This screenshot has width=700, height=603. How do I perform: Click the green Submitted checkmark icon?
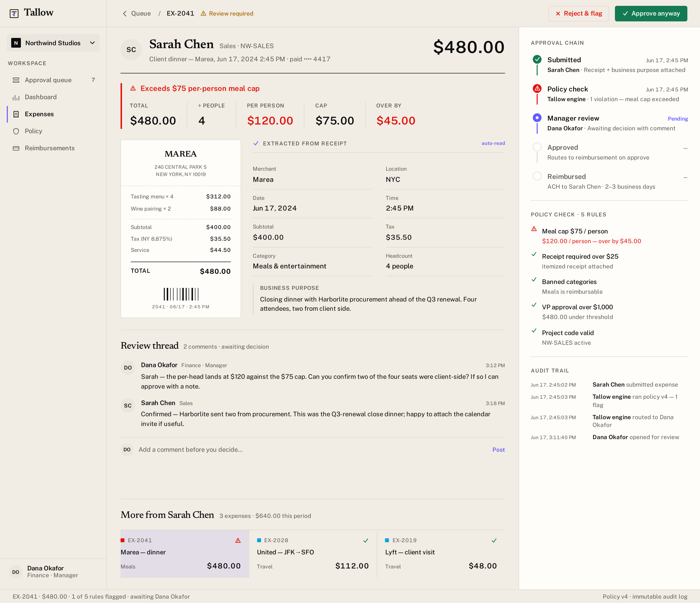point(537,60)
